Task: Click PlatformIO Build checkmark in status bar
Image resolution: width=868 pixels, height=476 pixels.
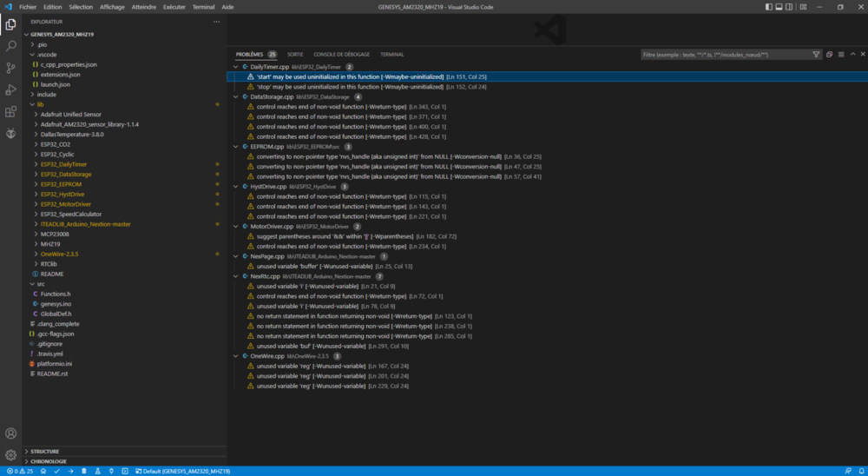Action: click(x=57, y=471)
